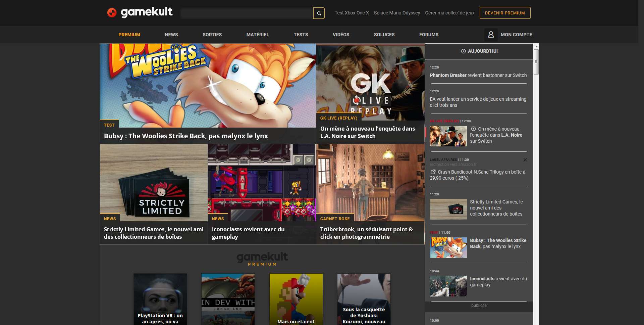Go to the NEWS section
This screenshot has width=644, height=325.
[x=171, y=35]
